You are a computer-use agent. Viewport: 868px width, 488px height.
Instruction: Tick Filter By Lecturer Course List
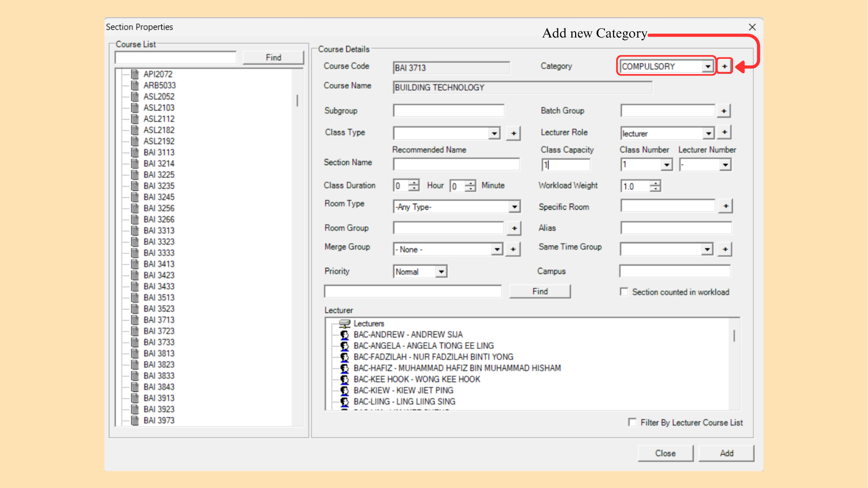(632, 422)
